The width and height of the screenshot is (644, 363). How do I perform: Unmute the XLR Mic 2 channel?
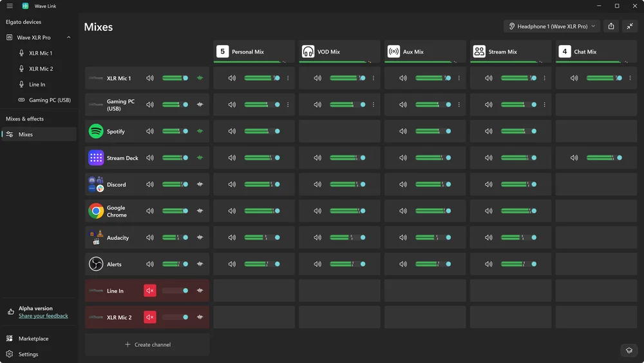pos(150,317)
